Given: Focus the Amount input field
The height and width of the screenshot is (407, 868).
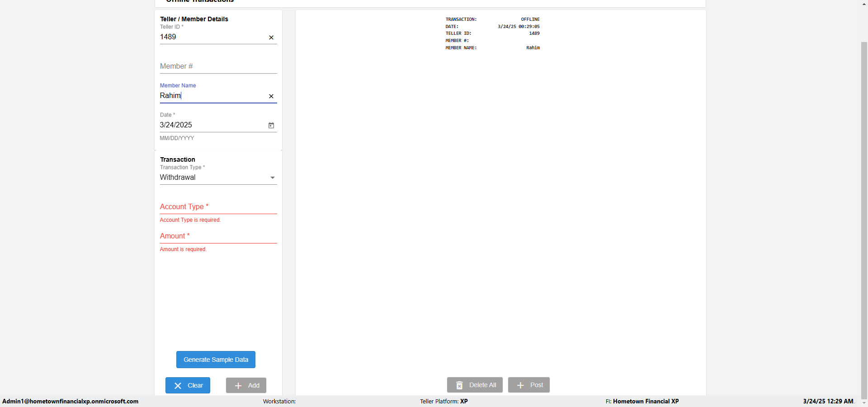Looking at the screenshot, I should click(218, 236).
